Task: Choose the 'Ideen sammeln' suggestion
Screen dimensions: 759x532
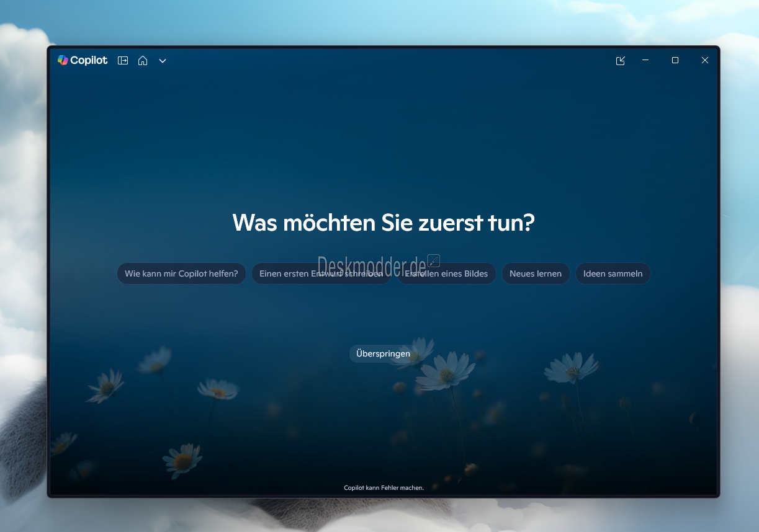Action: tap(613, 273)
